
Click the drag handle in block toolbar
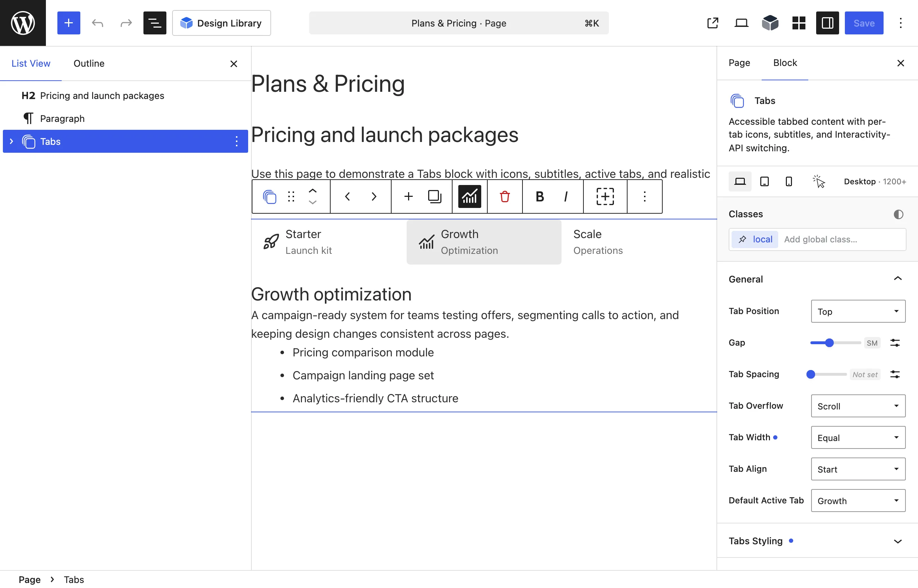tap(291, 196)
